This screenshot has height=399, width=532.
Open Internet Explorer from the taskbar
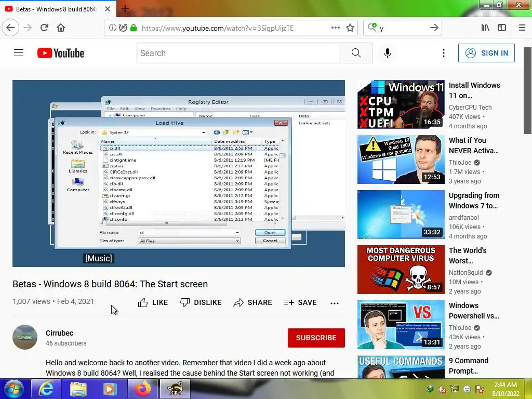[x=46, y=389]
